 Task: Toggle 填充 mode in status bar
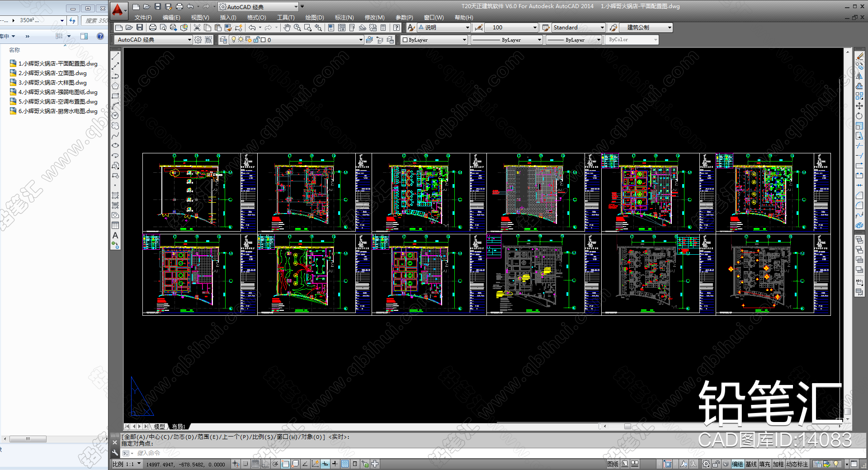tap(764, 464)
